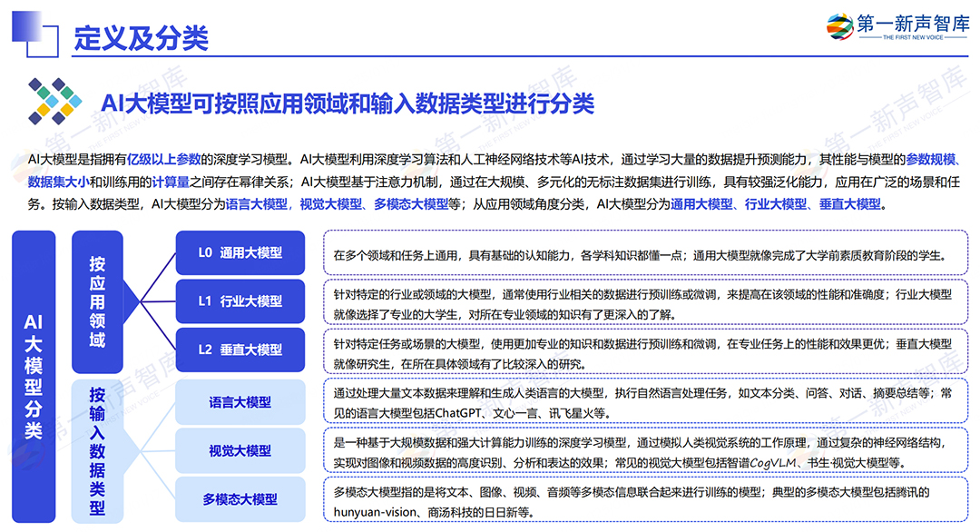Click the blue square bracket decoration beside 定义及分类
This screenshot has height=532, width=980.
tap(35, 34)
